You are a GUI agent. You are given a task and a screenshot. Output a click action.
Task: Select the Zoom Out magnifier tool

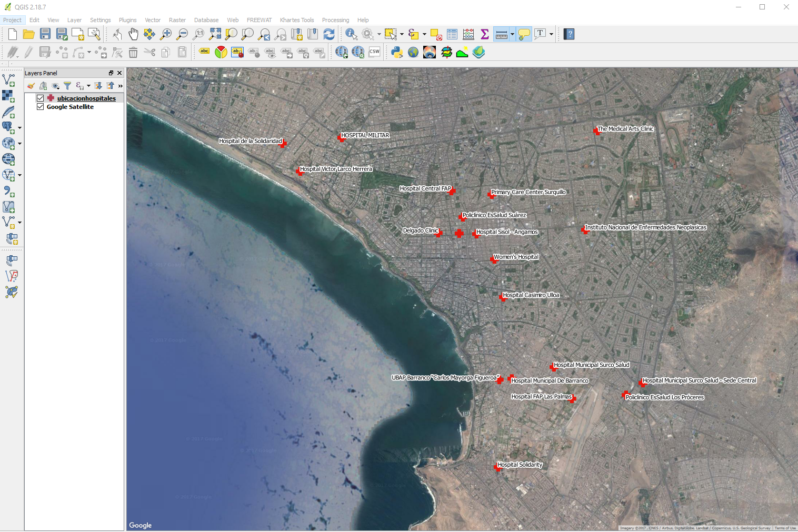click(182, 34)
